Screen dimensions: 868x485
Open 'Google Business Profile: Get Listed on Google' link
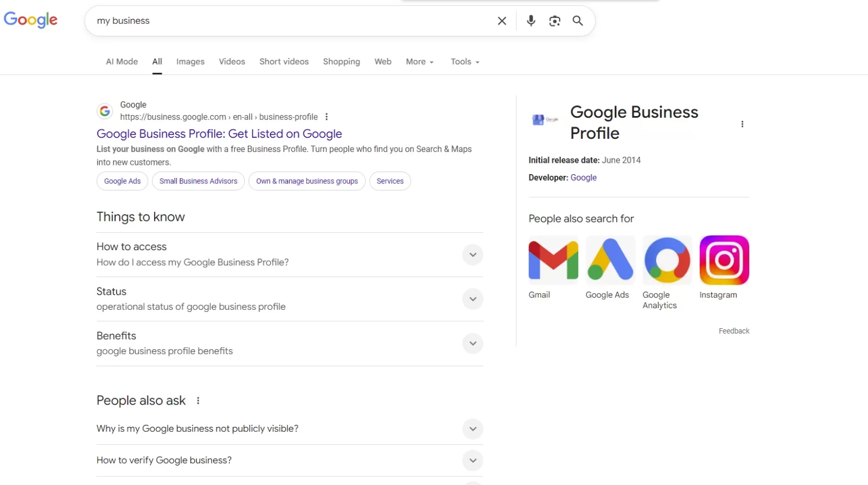coord(219,133)
